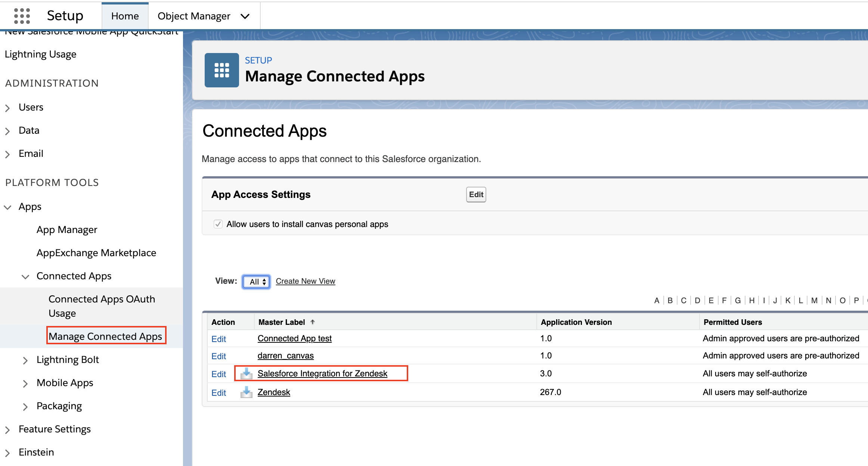Open the Object Manager tab
The image size is (868, 466).
tap(194, 16)
